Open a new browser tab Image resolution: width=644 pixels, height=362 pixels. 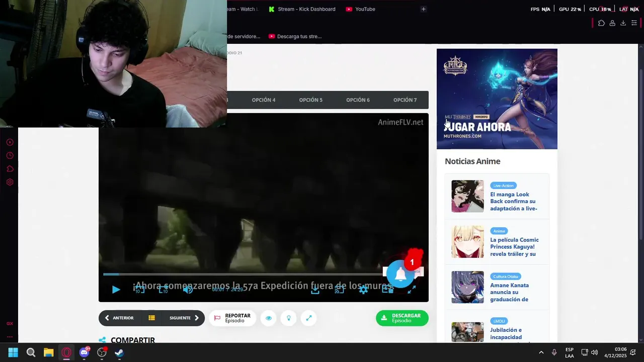pos(423,9)
